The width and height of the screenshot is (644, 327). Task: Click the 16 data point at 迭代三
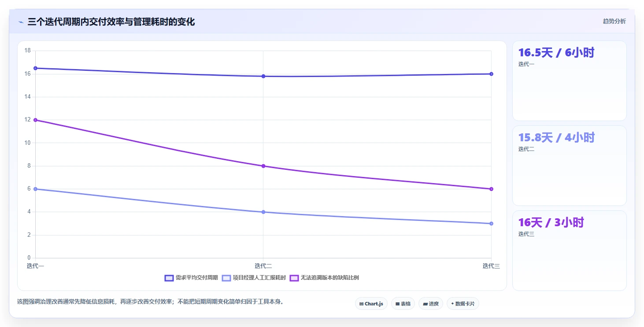coord(491,74)
